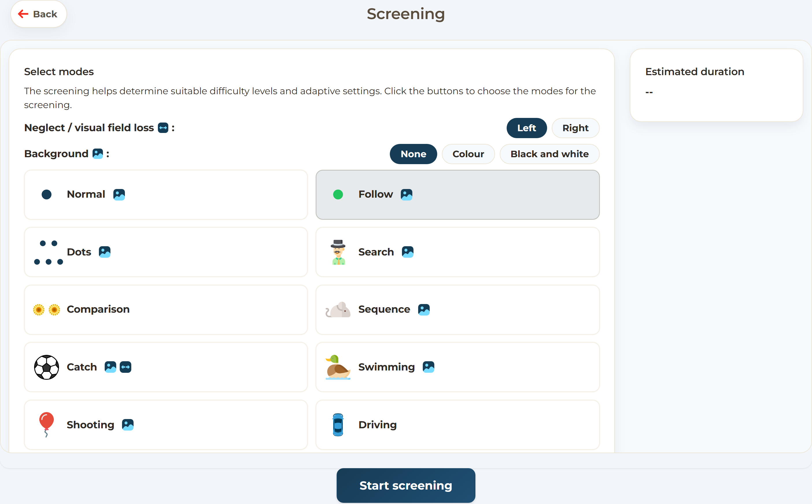Select Left for neglect side
Screen dimensions: 812x504
pos(527,128)
